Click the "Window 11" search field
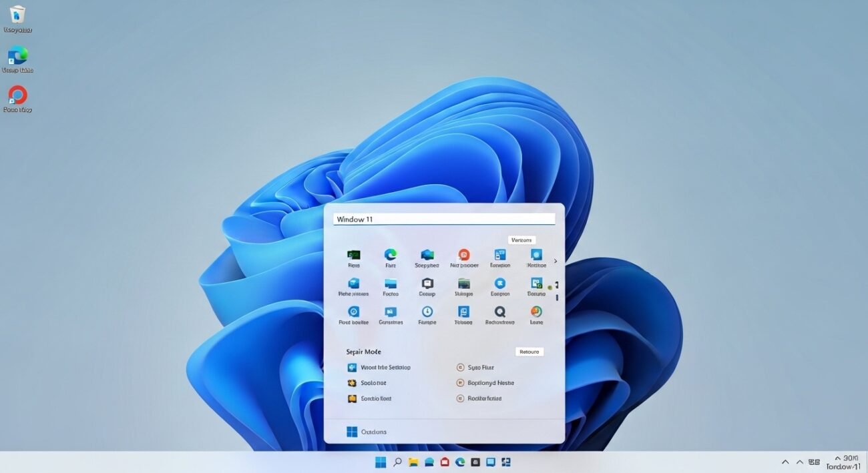Screen dimensions: 868x473 pos(444,219)
